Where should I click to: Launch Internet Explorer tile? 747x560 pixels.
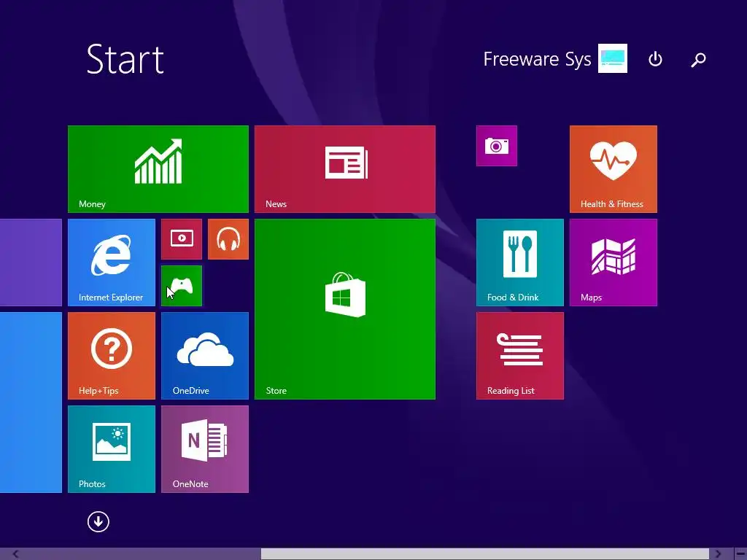(112, 262)
